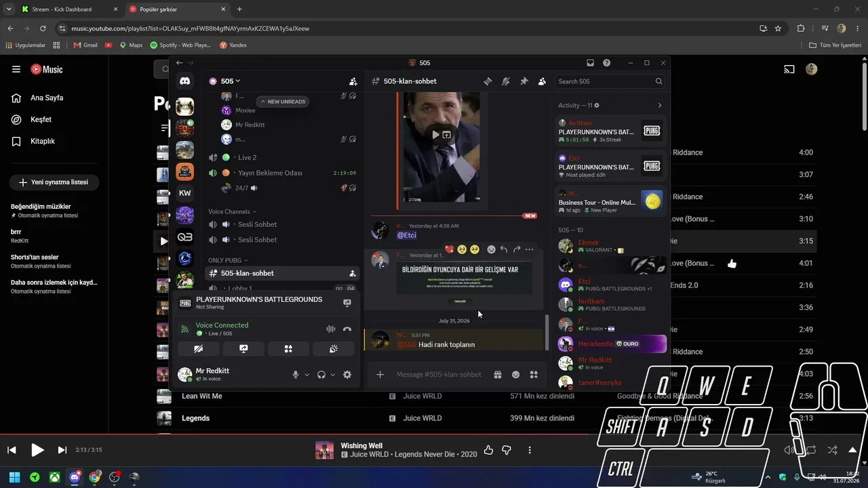Forward the message with the forward arrow
The height and width of the screenshot is (488, 868).
(517, 249)
